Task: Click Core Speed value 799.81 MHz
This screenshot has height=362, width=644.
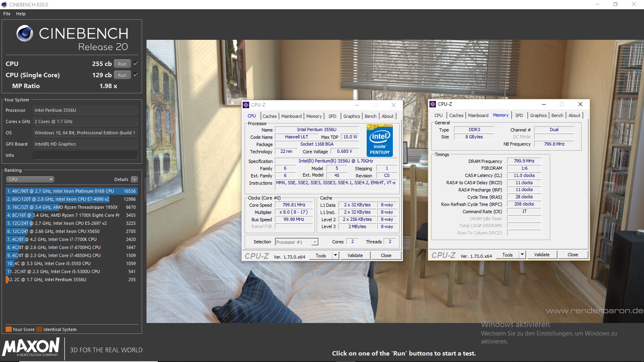Action: coord(294,205)
